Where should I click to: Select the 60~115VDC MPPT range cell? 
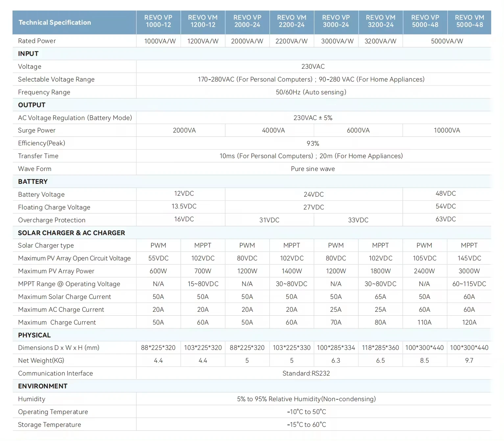(469, 284)
